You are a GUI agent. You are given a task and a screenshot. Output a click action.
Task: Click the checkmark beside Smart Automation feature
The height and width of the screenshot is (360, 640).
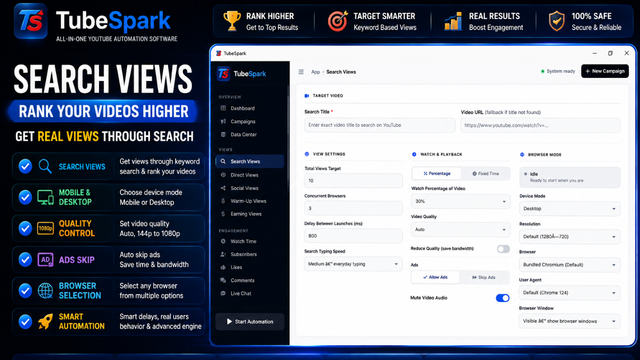tap(25, 322)
